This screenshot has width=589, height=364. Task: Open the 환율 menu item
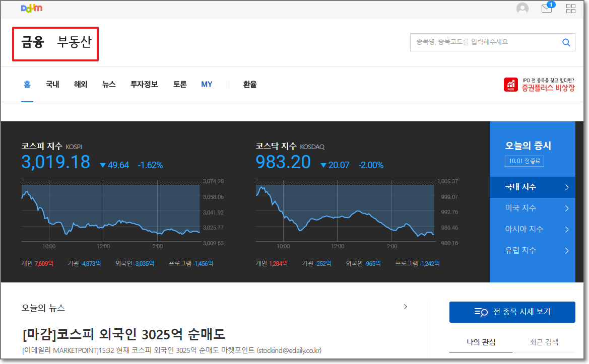coord(250,85)
